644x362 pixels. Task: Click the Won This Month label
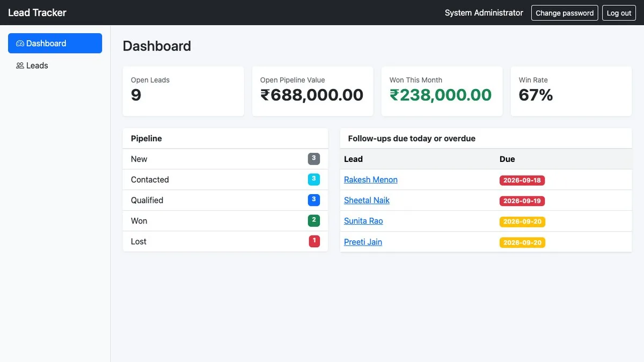point(416,80)
